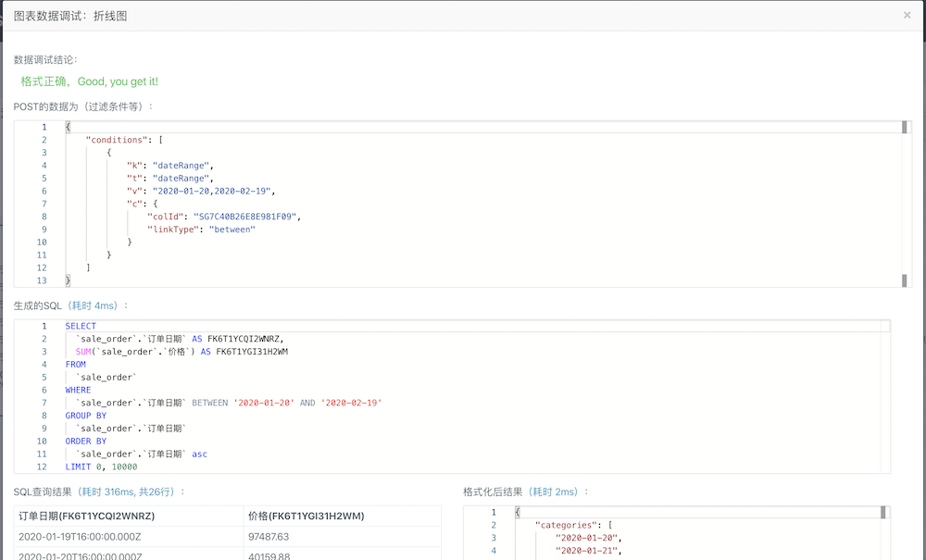The width and height of the screenshot is (926, 560).
Task: Select the "colId" line in POST editor
Action: [224, 217]
